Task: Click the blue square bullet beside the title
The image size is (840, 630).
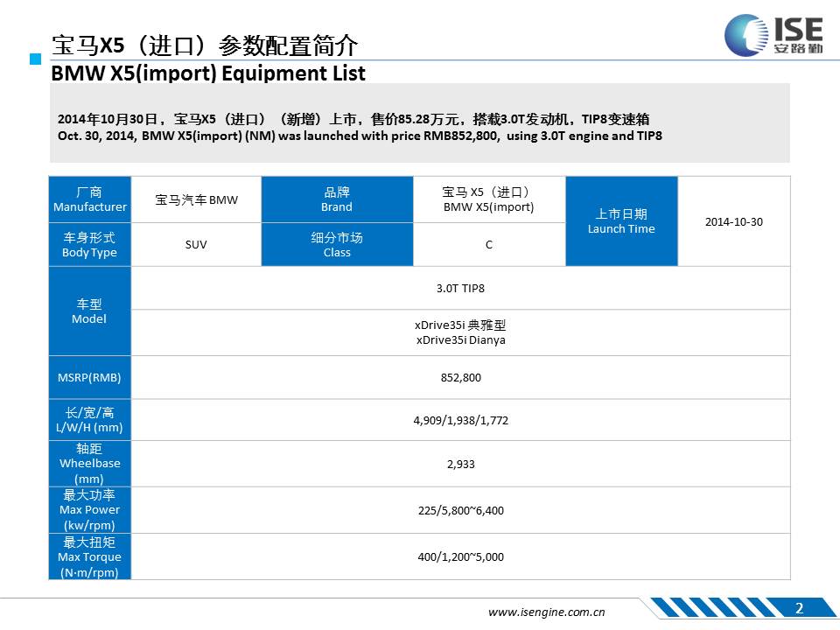Action: click(35, 59)
